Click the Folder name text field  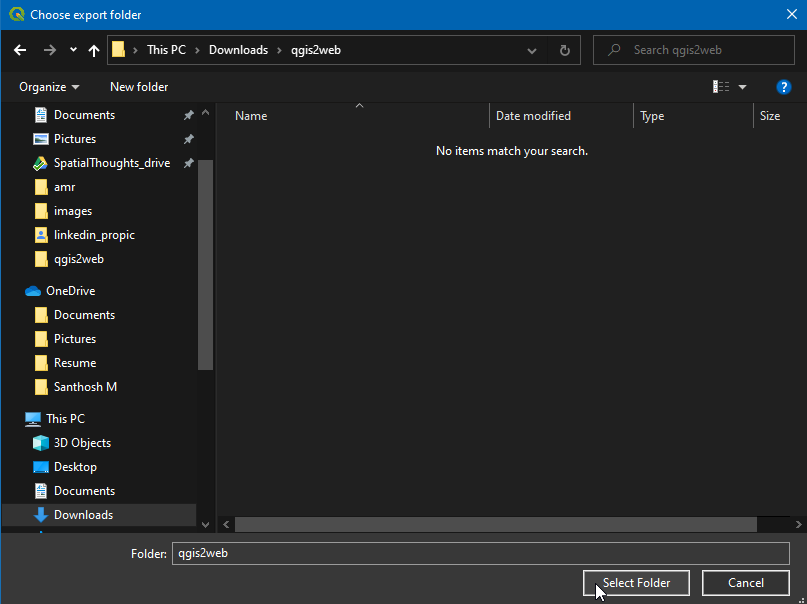[x=480, y=553]
